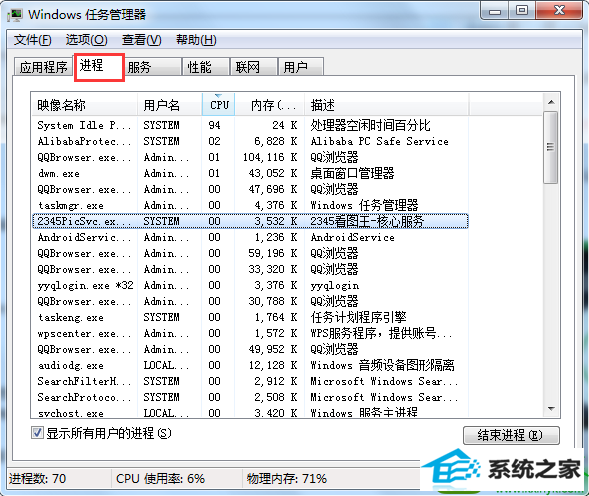Open the 选项(O) menu
Image resolution: width=589 pixels, height=496 pixels.
(x=87, y=40)
